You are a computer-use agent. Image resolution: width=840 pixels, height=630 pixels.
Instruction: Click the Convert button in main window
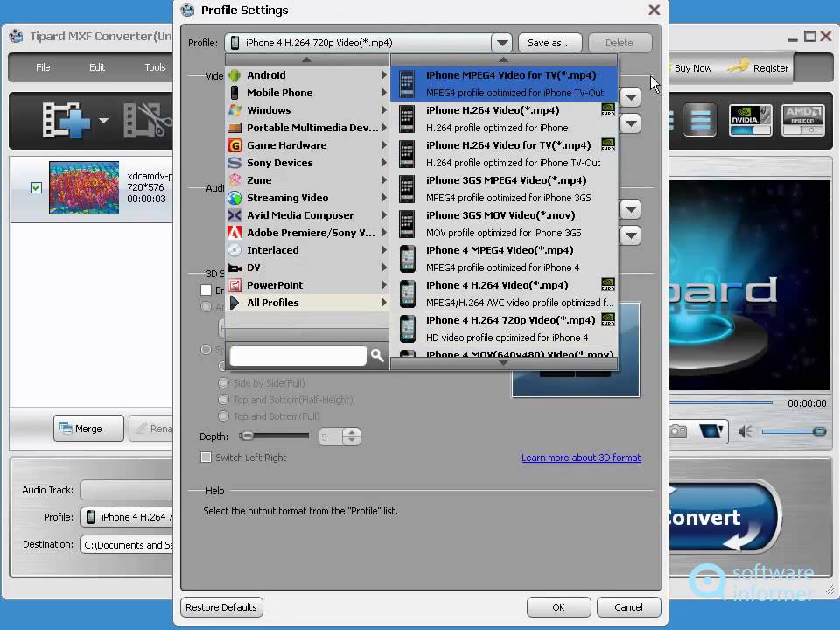[x=724, y=516]
